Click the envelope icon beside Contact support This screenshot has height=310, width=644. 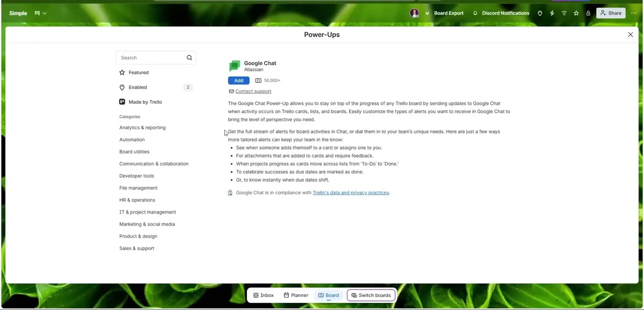click(x=231, y=92)
